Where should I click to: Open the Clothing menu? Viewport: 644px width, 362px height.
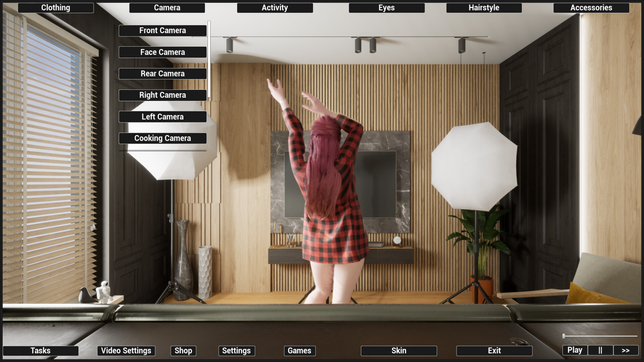coord(56,8)
